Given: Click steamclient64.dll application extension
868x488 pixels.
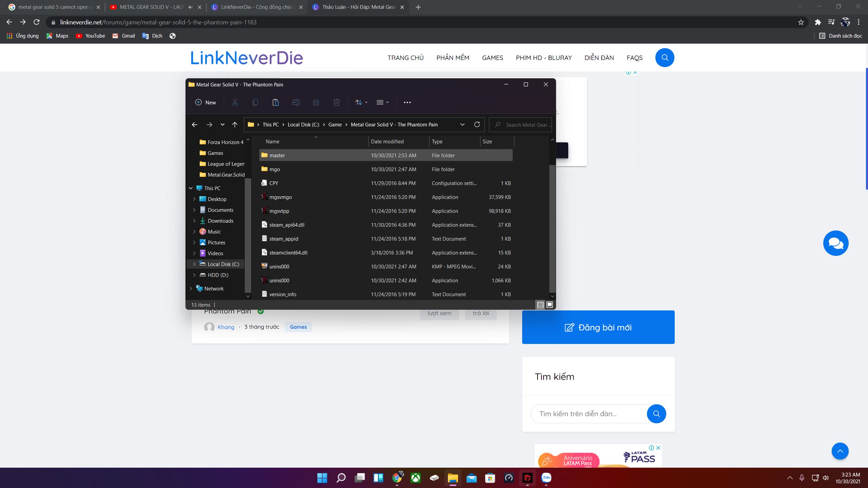Looking at the screenshot, I should (288, 252).
